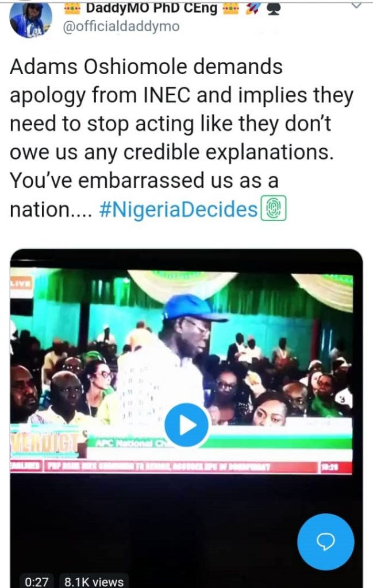Play the video with the blue play button
373x588 pixels.
[186, 425]
